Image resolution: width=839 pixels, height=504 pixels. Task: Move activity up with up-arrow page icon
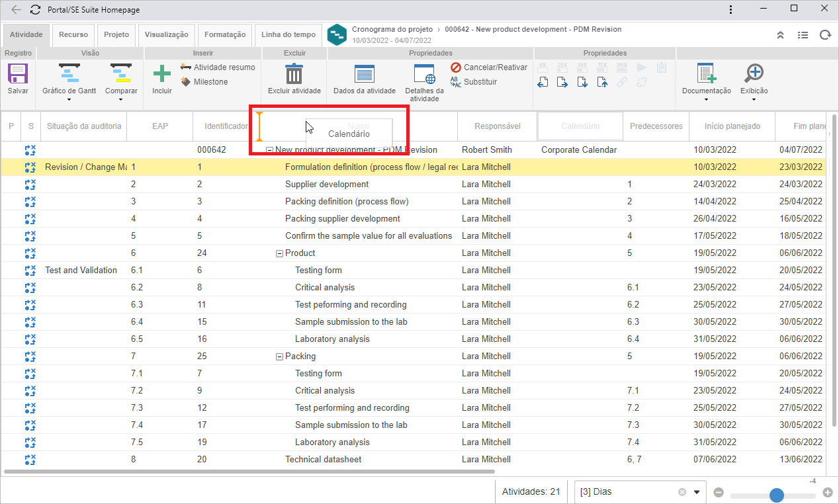[x=602, y=83]
